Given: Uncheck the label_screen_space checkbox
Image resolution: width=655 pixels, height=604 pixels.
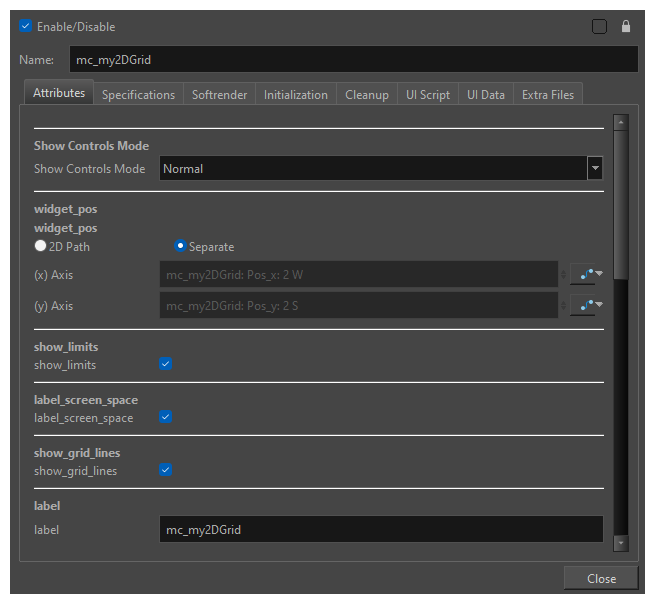Looking at the screenshot, I should [x=165, y=417].
